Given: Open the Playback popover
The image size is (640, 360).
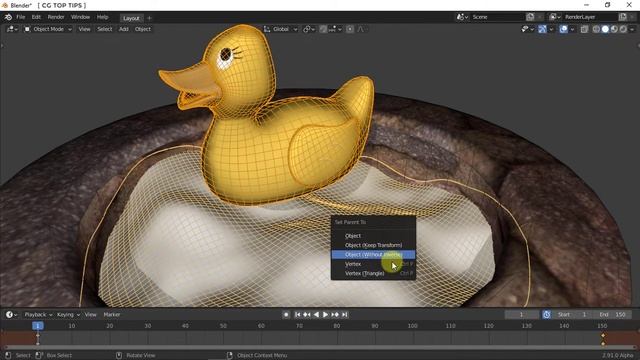Looking at the screenshot, I should (38, 315).
